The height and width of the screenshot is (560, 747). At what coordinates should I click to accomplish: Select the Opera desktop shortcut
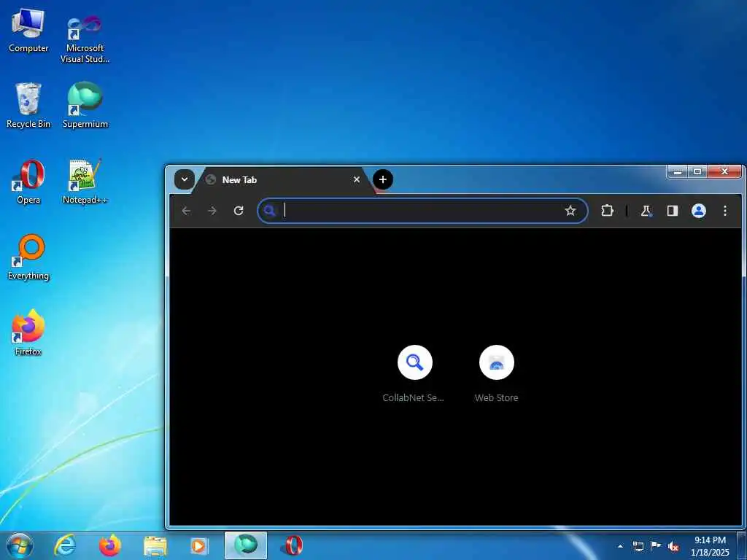pos(28,182)
